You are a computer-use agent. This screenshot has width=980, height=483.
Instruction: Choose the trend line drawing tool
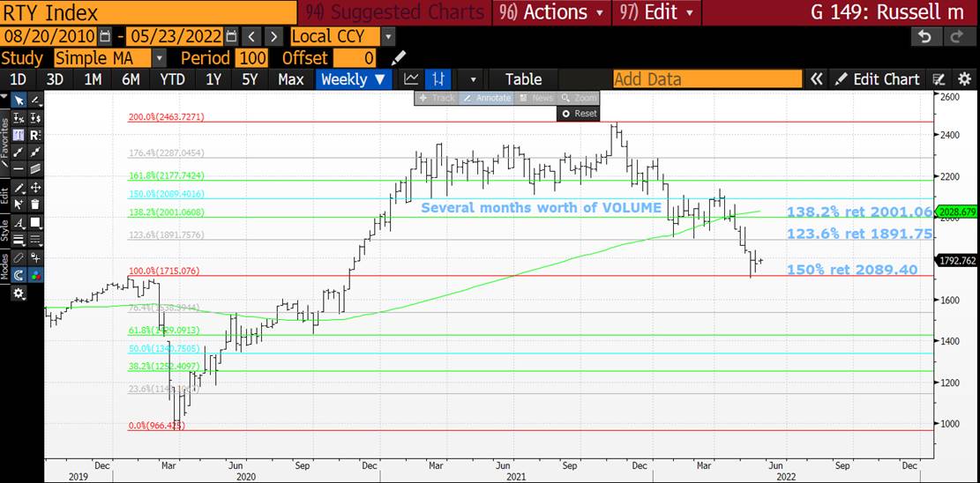point(35,100)
